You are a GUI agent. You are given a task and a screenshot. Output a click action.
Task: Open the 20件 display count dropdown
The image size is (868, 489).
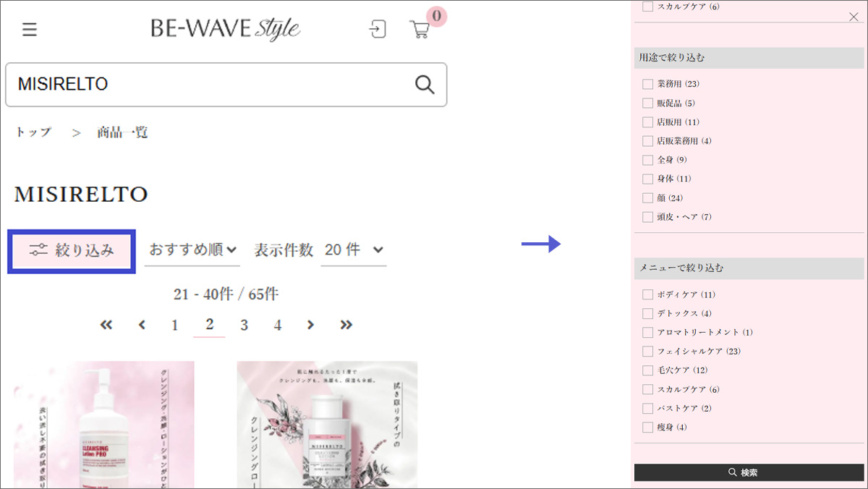pos(354,250)
